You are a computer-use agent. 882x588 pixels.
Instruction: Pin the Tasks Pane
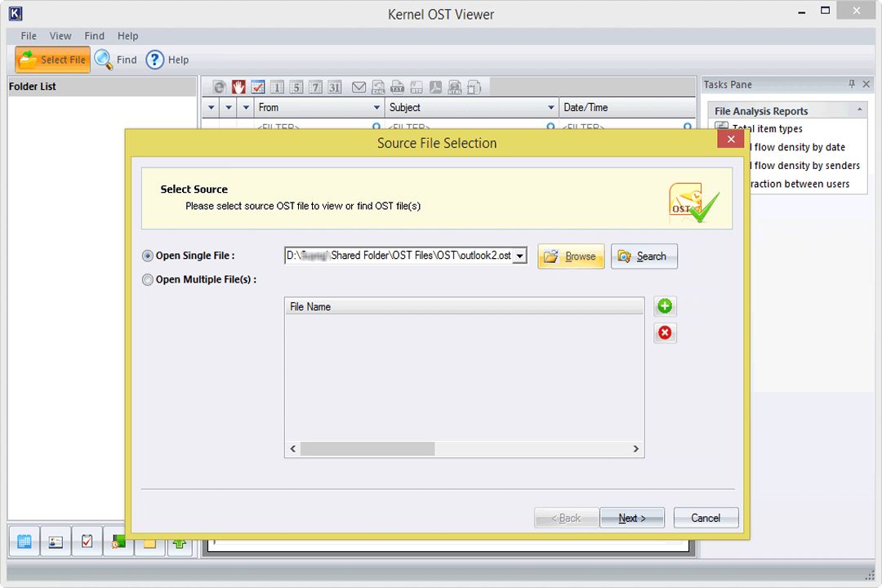[x=852, y=84]
